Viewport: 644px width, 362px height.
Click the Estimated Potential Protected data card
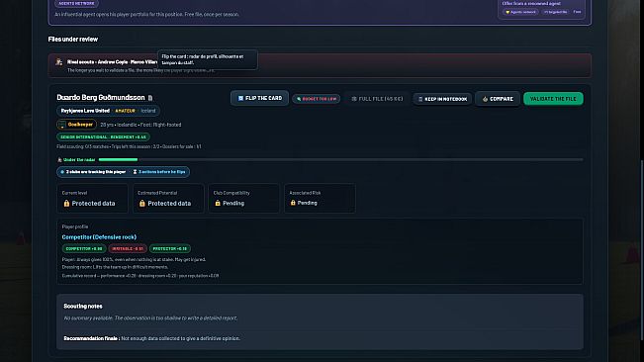click(168, 198)
